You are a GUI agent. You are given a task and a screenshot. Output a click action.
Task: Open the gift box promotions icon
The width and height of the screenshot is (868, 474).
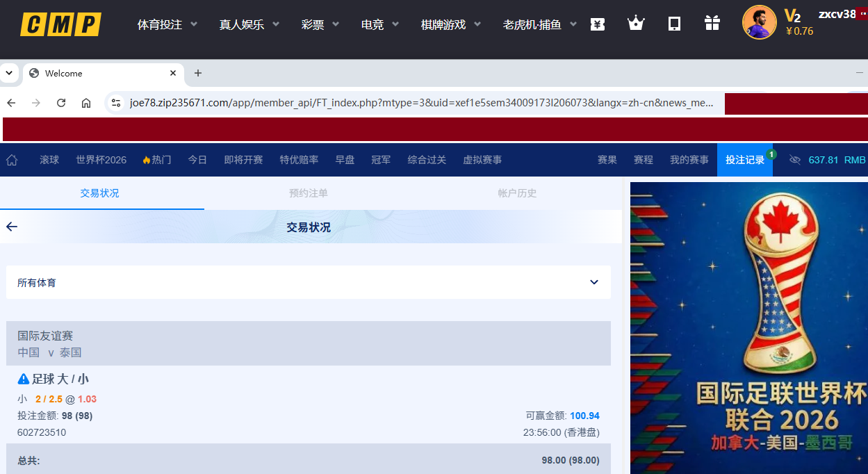(712, 24)
